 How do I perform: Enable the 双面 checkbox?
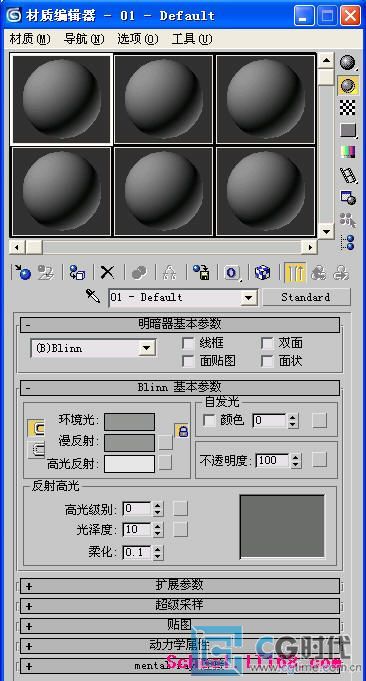click(x=267, y=343)
